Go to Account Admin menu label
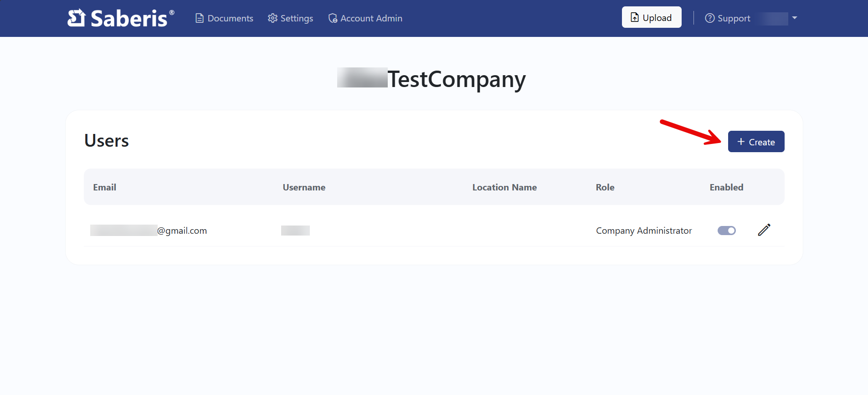This screenshot has width=868, height=395. point(371,18)
